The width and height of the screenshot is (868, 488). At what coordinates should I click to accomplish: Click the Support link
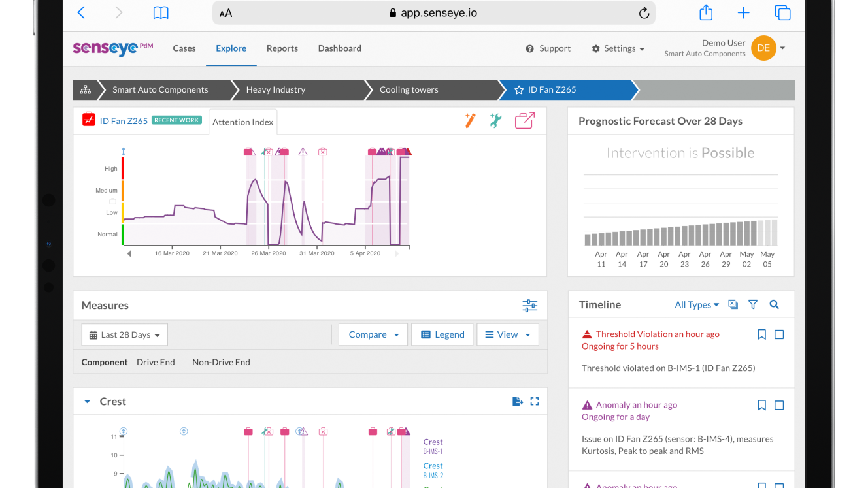coord(548,48)
